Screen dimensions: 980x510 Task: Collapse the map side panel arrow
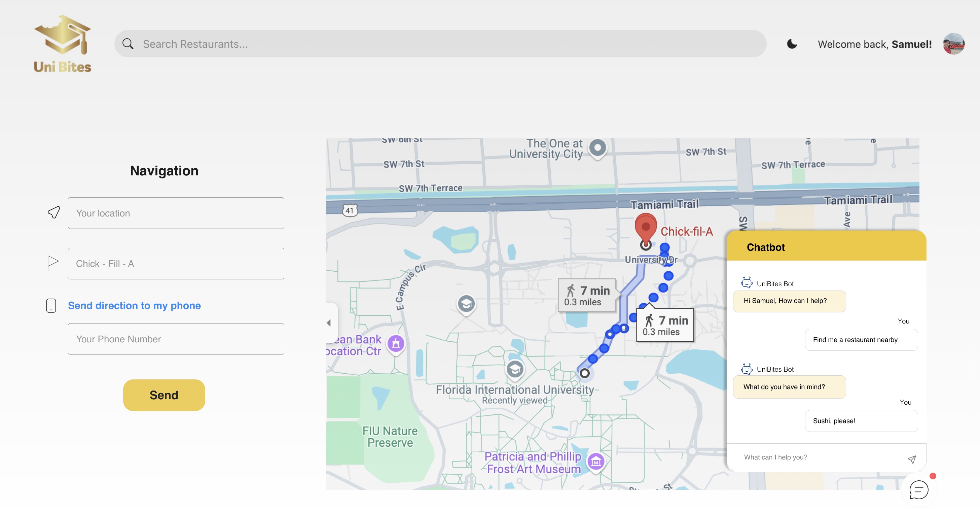click(x=329, y=323)
